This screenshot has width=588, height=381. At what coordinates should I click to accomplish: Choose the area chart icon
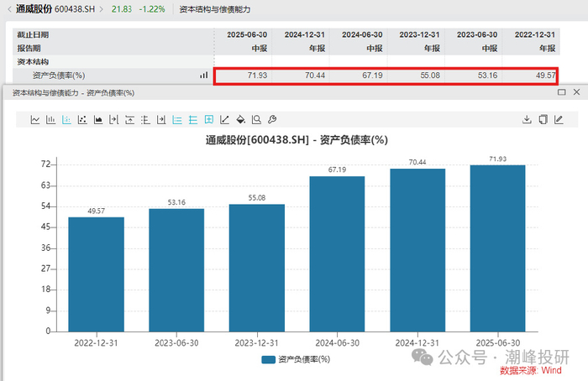click(98, 120)
